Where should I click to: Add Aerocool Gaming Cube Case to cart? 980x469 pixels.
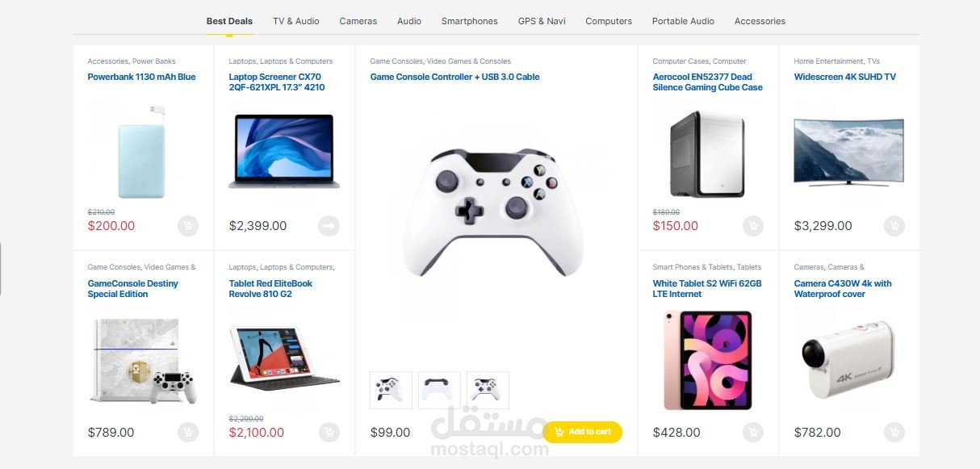click(752, 226)
